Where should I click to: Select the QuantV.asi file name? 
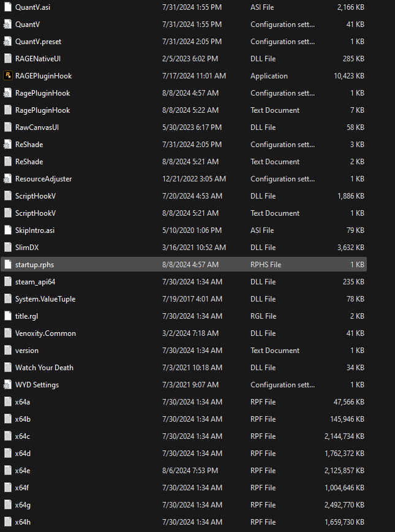click(x=32, y=7)
